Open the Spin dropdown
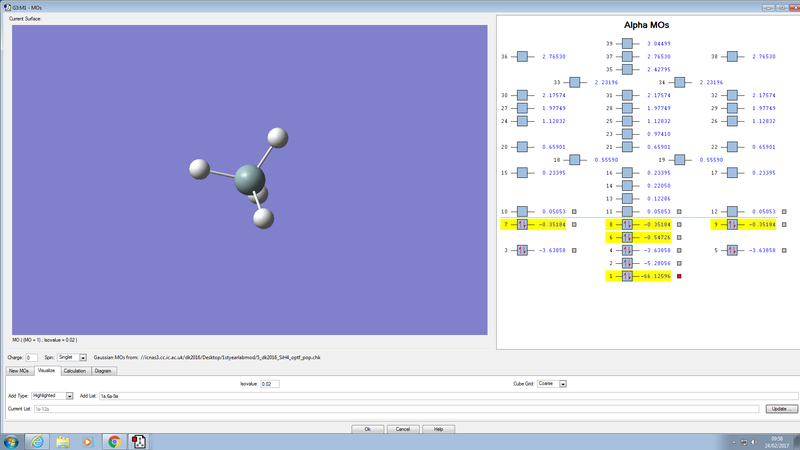 pos(83,358)
